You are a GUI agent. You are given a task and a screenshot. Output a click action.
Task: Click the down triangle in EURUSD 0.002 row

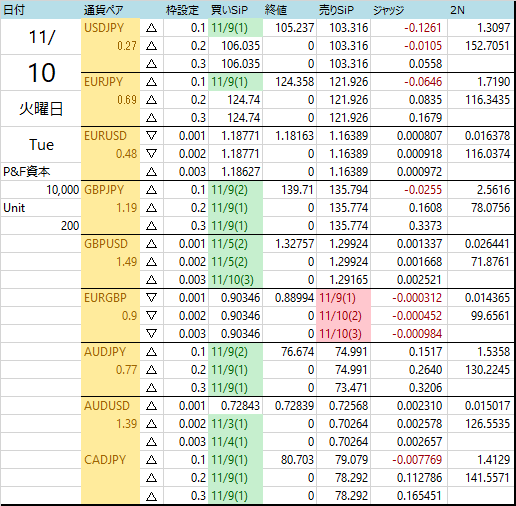point(152,154)
